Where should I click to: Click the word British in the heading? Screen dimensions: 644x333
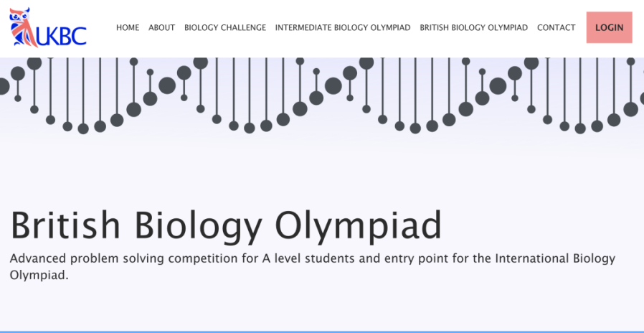point(65,225)
